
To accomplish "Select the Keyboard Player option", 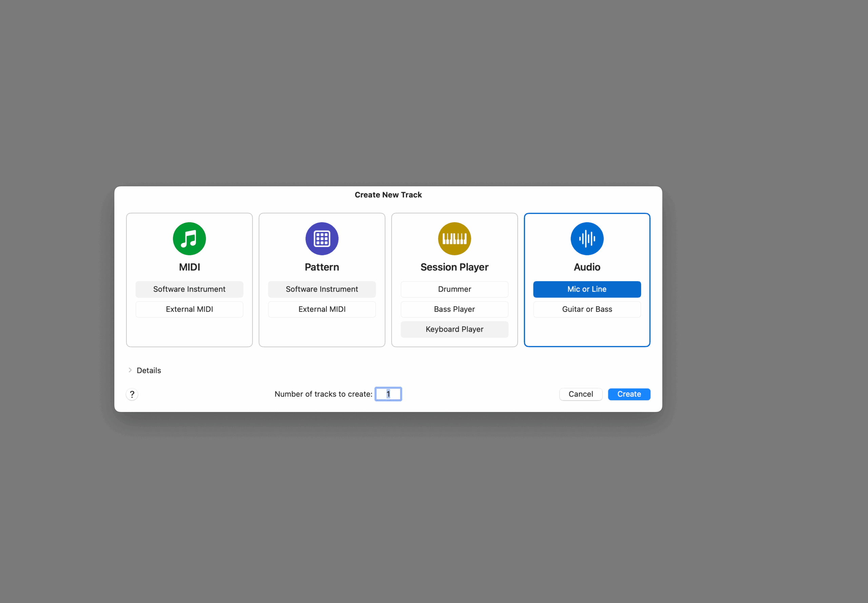I will (454, 329).
